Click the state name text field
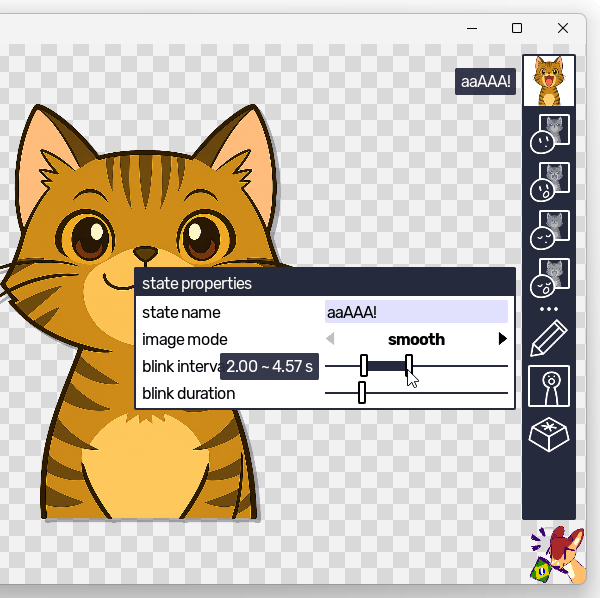The height and width of the screenshot is (598, 600). coord(416,312)
